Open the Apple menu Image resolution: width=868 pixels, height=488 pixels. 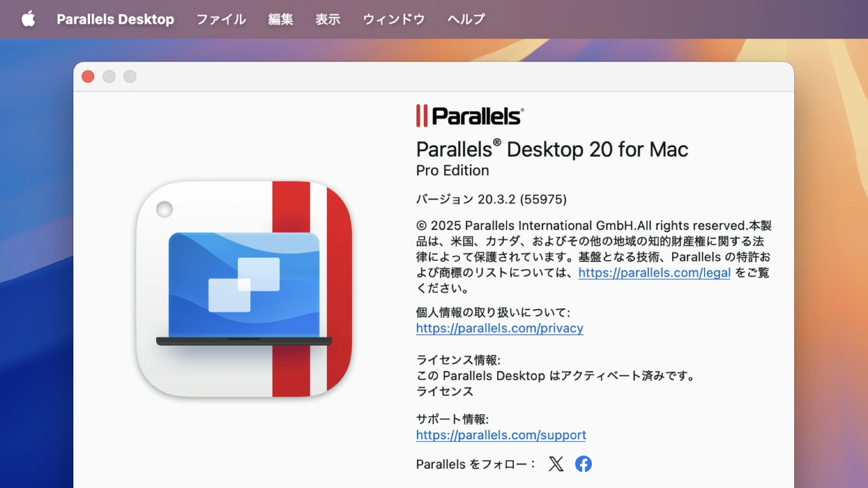coord(28,19)
